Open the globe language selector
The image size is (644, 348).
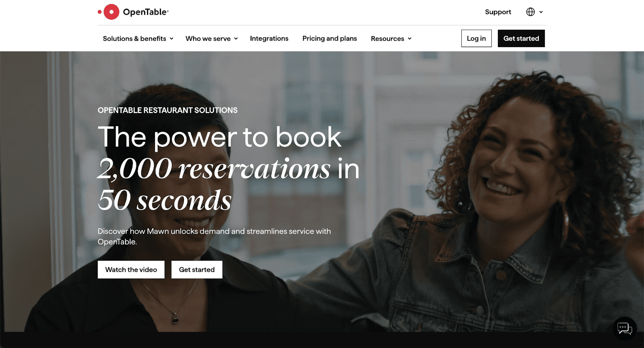point(530,12)
